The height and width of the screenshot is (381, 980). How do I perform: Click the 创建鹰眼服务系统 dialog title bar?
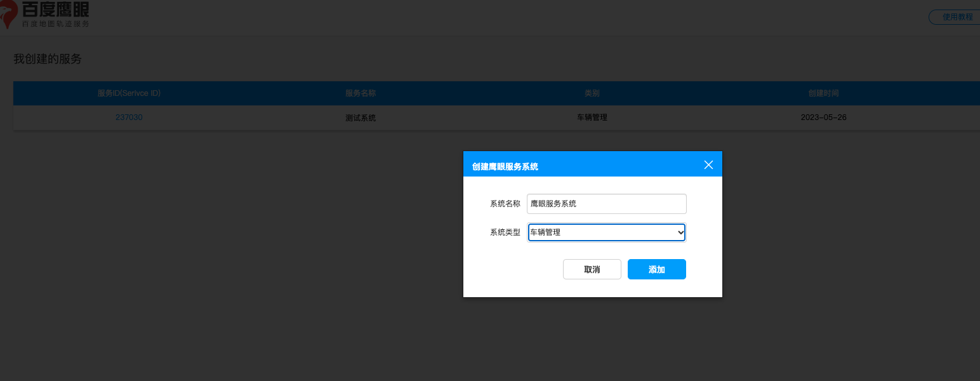tap(504, 166)
